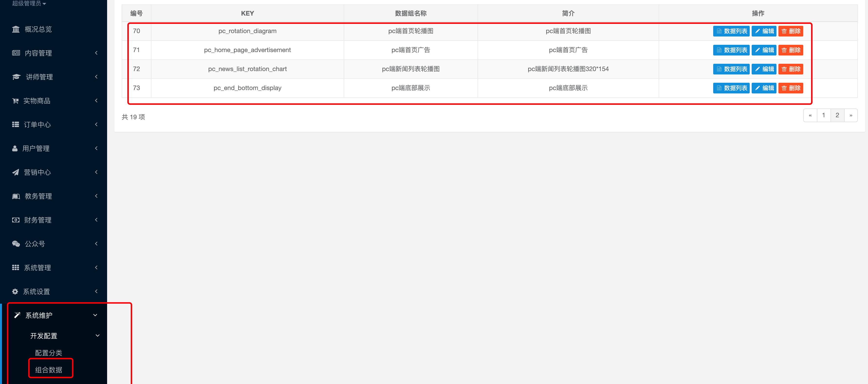Screen dimensions: 868x384
Task: Delete the pc_end_bottom_display row
Action: 791,88
